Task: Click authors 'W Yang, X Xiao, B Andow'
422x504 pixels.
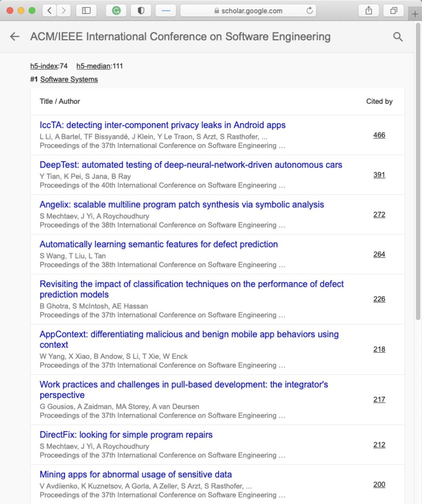Action: pyautogui.click(x=81, y=356)
